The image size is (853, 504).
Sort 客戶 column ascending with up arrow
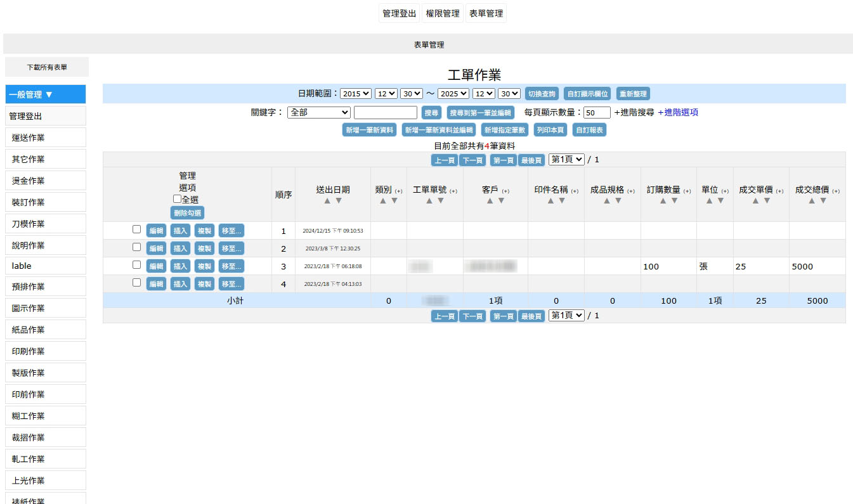tap(490, 200)
